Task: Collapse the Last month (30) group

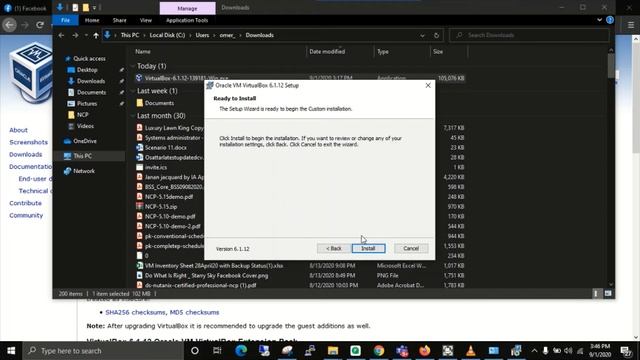Action: 133,116
